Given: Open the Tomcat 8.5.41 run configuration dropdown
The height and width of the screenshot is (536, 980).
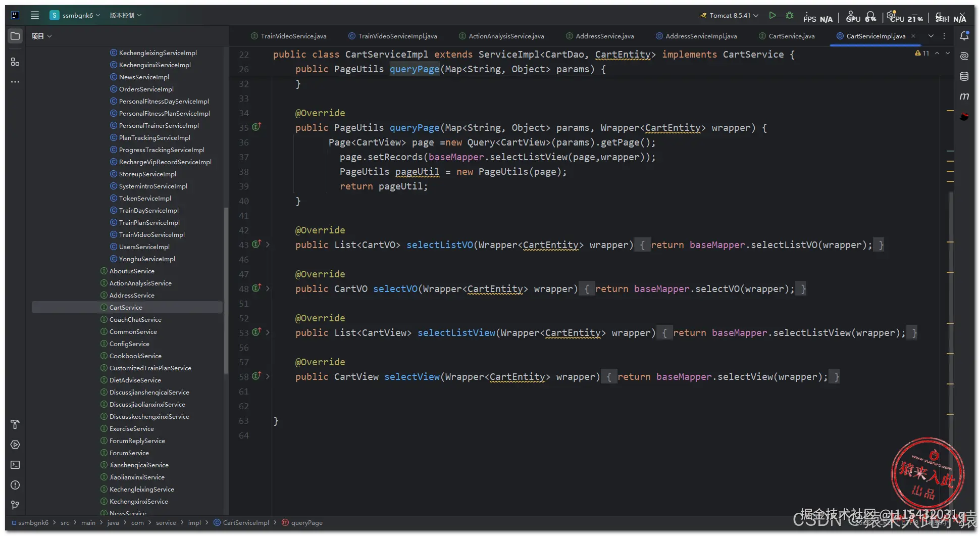Looking at the screenshot, I should pyautogui.click(x=729, y=16).
